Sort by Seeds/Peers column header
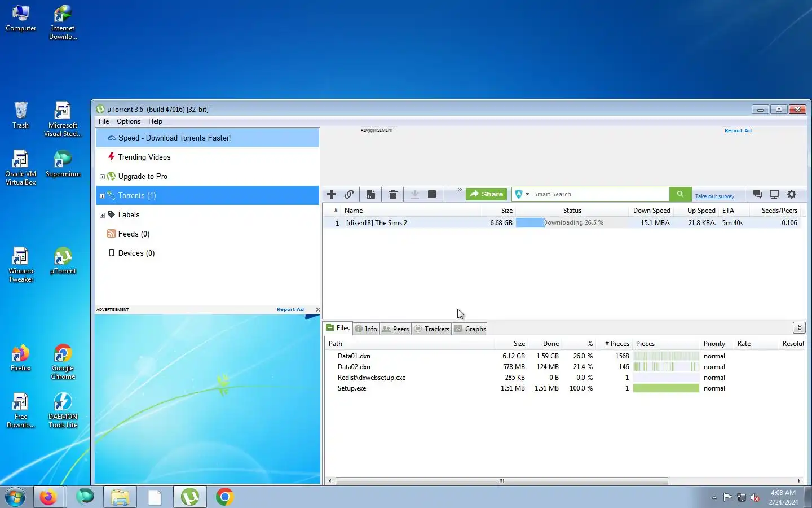This screenshot has width=812, height=508. 775,211
